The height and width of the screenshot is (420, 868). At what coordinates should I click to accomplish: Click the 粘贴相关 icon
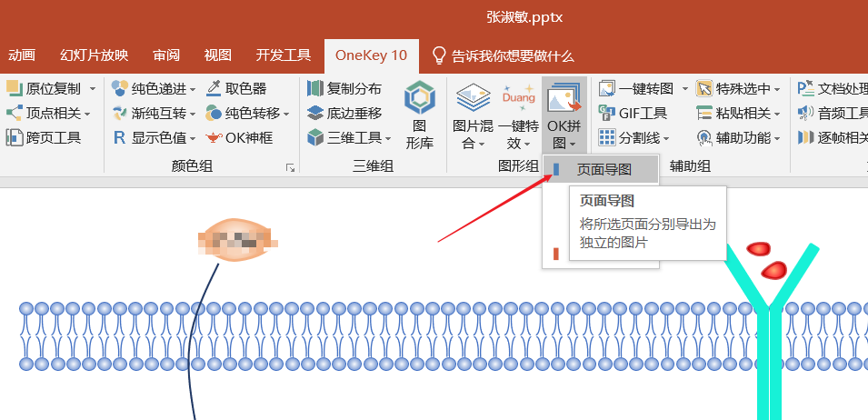[x=704, y=114]
